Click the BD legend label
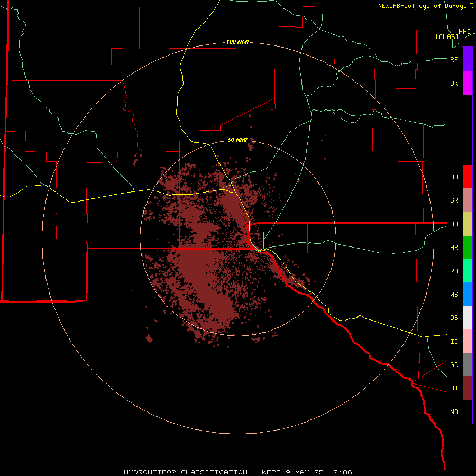The image size is (476, 476). (454, 224)
